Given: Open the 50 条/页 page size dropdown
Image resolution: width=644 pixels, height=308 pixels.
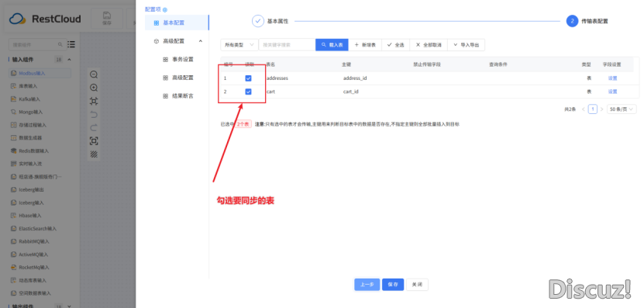Looking at the screenshot, I should (x=622, y=109).
